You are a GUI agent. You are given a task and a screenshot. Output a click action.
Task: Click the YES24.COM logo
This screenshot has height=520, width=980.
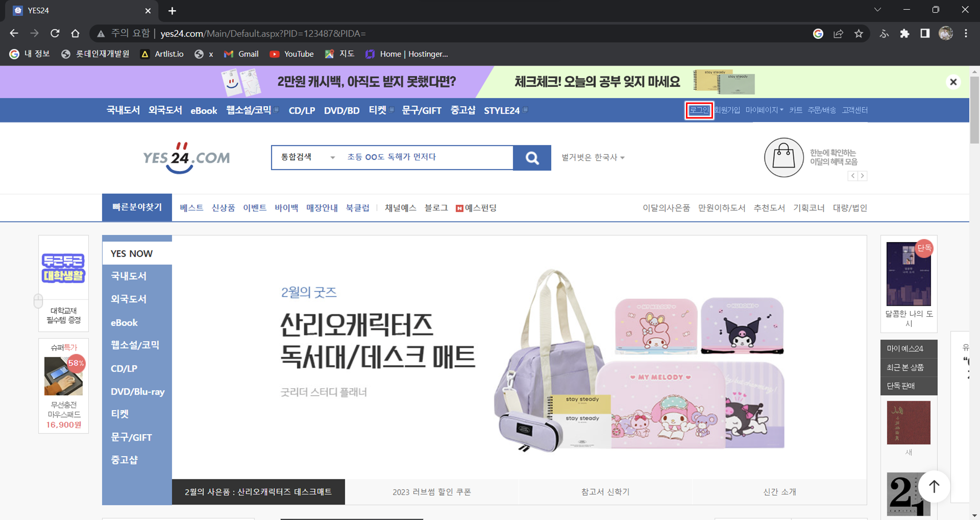(186, 158)
